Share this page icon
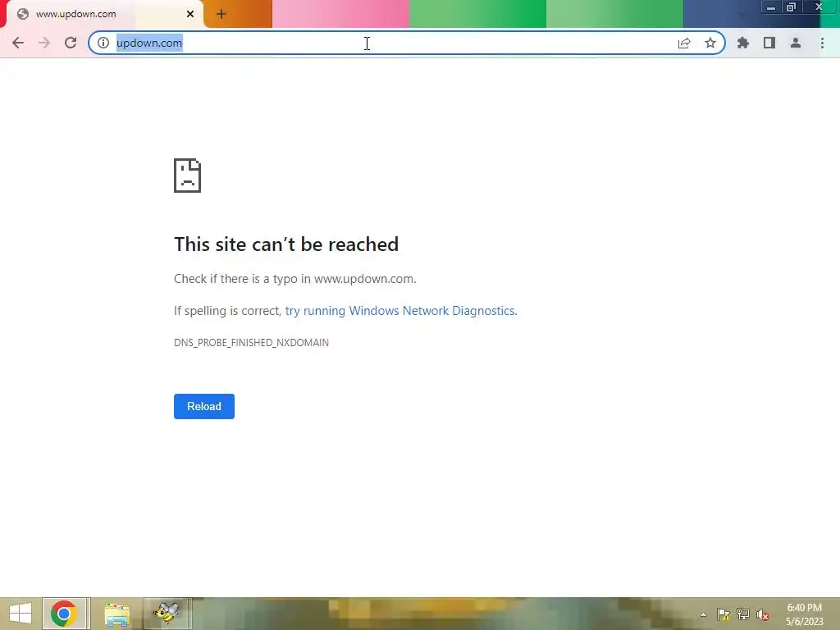 pos(684,43)
